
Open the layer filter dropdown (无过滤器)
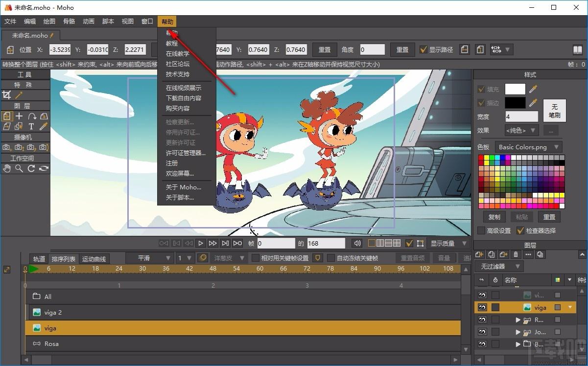coord(499,266)
